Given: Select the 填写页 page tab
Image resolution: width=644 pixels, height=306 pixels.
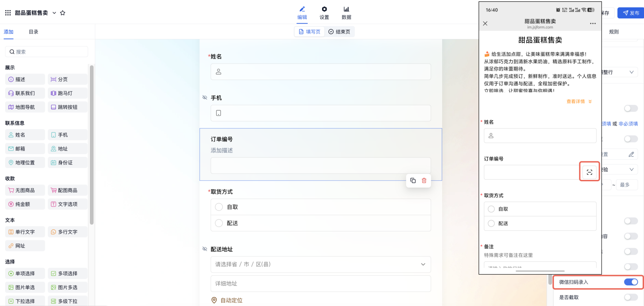Looking at the screenshot, I should click(x=310, y=32).
